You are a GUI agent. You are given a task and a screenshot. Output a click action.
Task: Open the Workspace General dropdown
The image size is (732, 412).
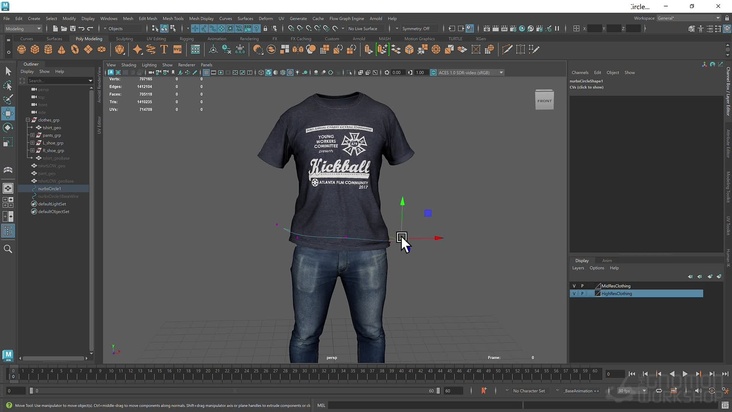click(689, 18)
